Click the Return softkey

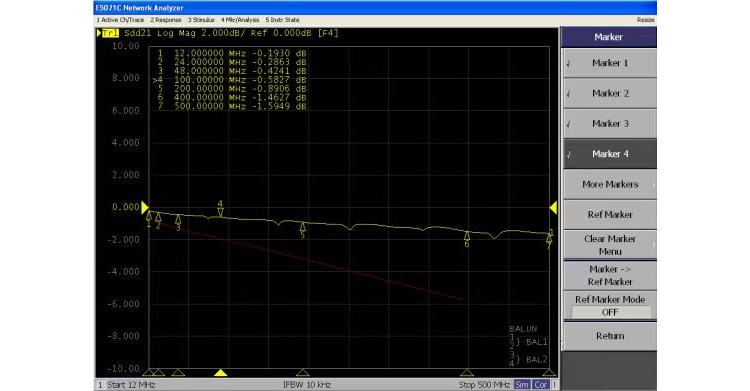(610, 336)
